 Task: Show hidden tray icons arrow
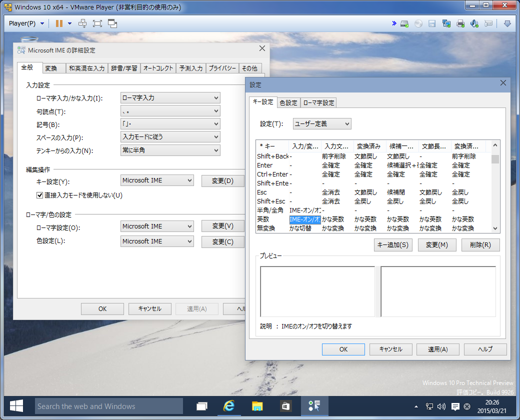pos(416,406)
